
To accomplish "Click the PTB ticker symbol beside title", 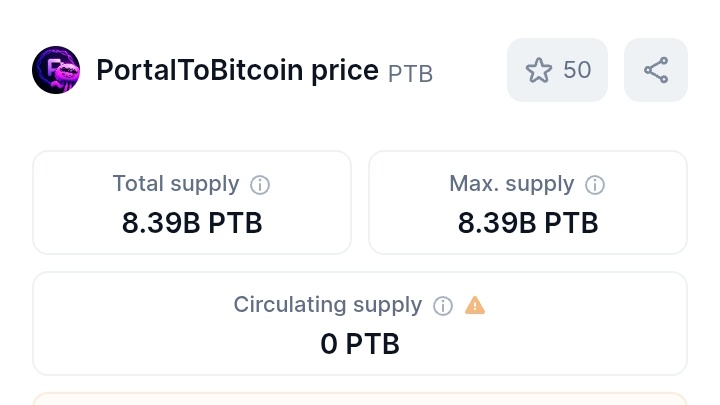I will pyautogui.click(x=411, y=74).
